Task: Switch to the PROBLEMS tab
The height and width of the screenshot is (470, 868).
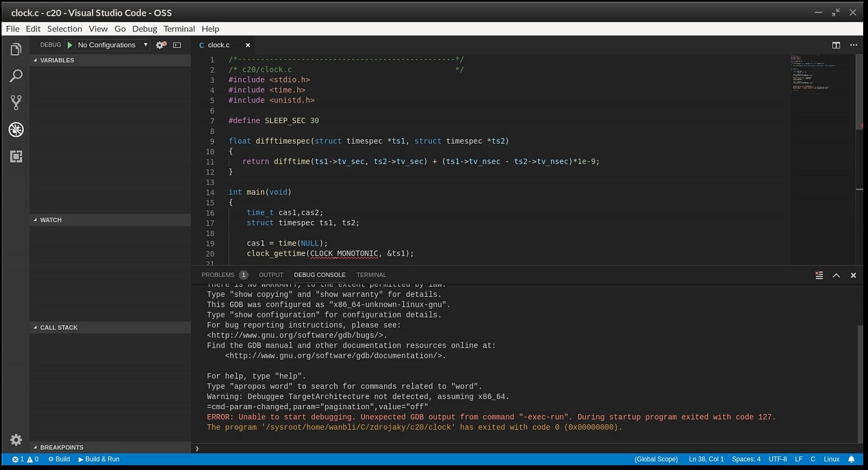Action: coord(218,275)
